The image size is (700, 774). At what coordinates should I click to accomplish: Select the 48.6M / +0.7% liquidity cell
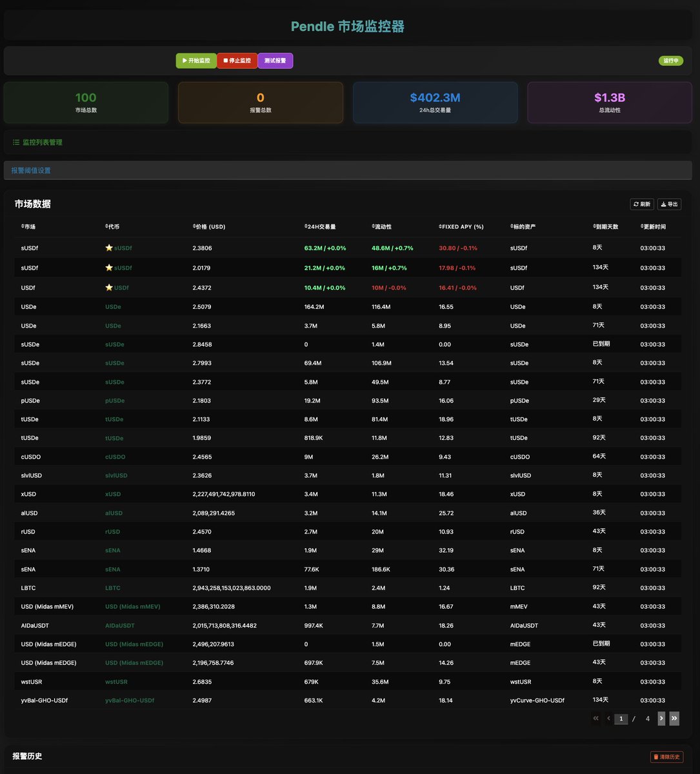click(392, 248)
